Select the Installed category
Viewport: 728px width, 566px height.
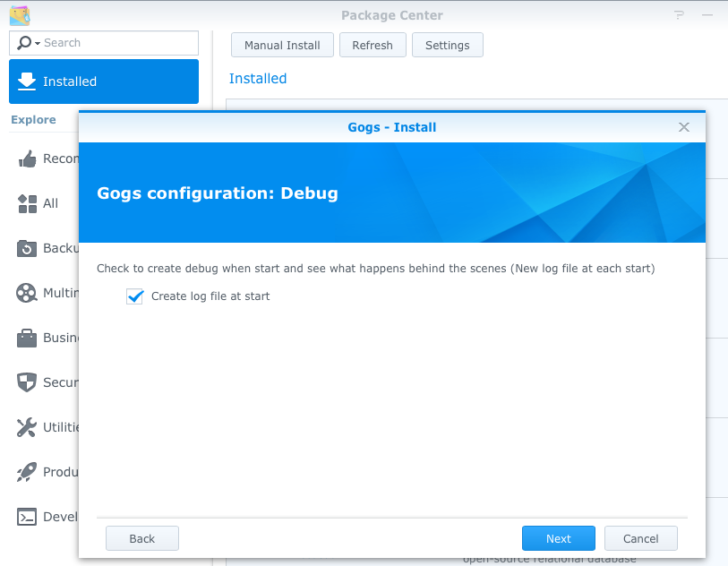click(x=104, y=81)
